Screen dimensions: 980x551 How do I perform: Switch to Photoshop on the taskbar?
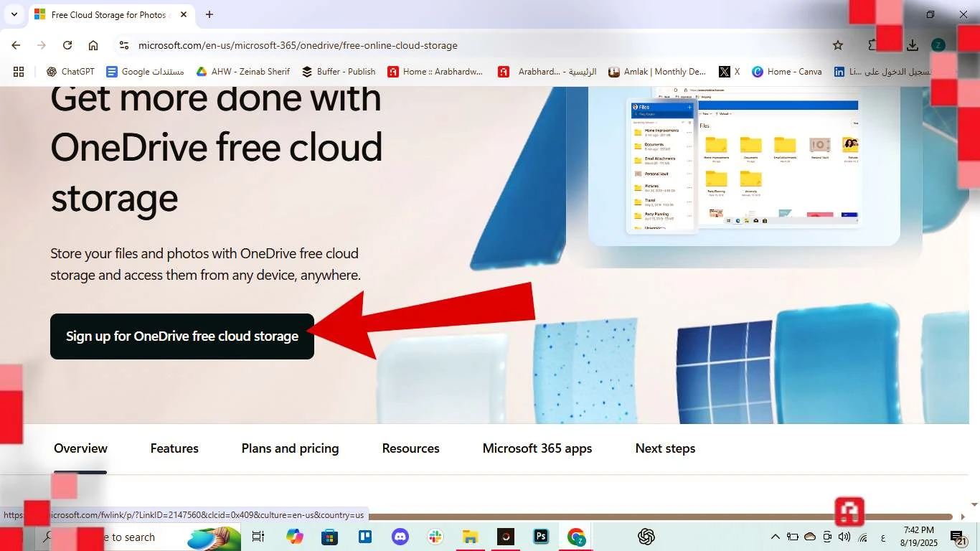[541, 537]
